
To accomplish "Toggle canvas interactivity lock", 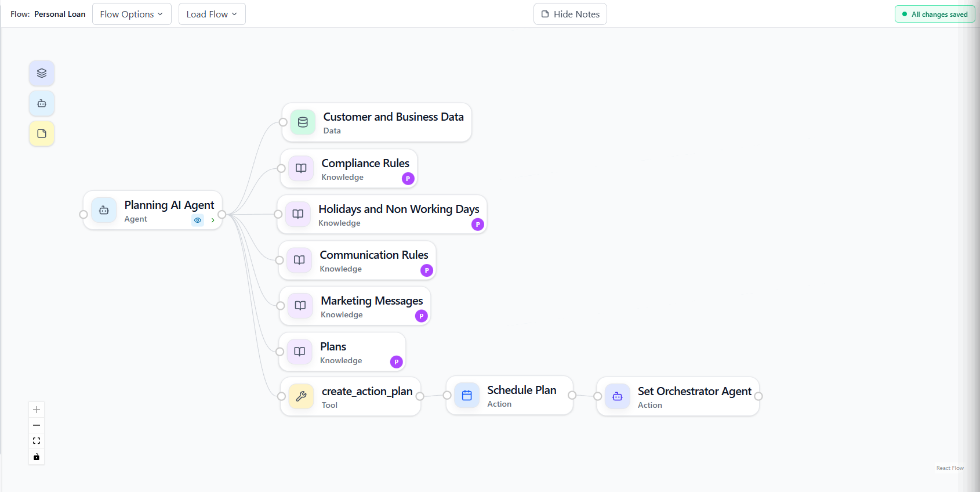I will tap(37, 457).
